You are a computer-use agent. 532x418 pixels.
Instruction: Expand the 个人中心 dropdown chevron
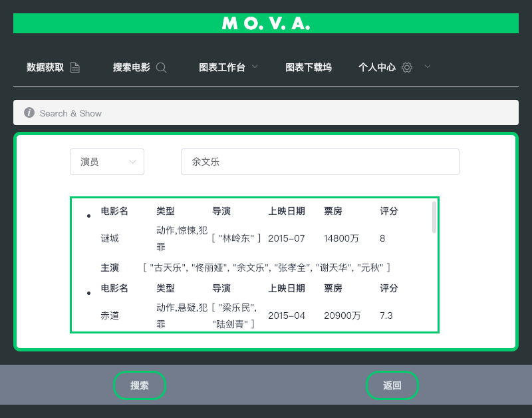click(428, 67)
